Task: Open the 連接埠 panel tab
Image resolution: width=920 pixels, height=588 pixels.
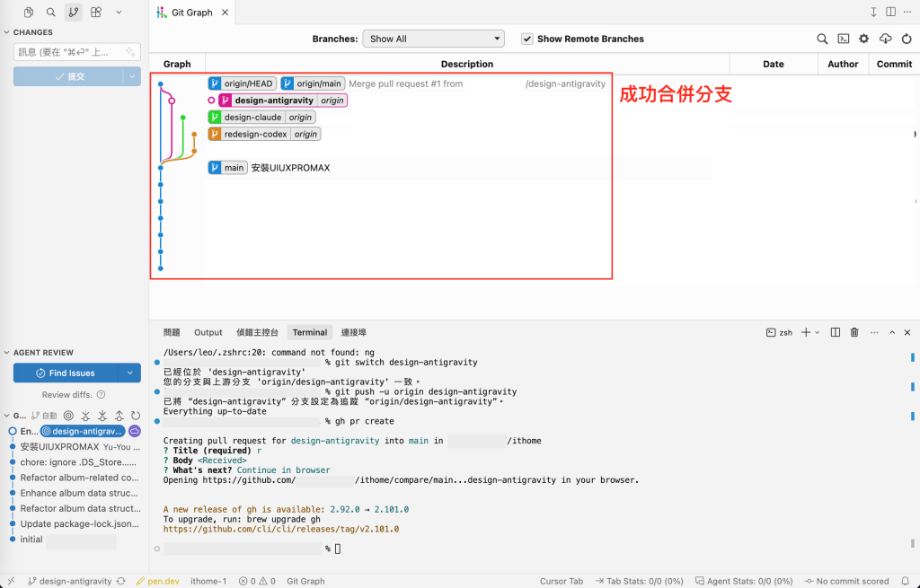Action: tap(354, 332)
